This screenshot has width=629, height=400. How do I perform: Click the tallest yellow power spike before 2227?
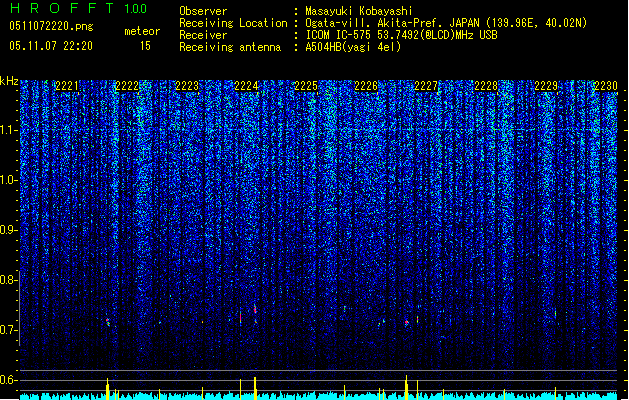pyautogui.click(x=406, y=387)
